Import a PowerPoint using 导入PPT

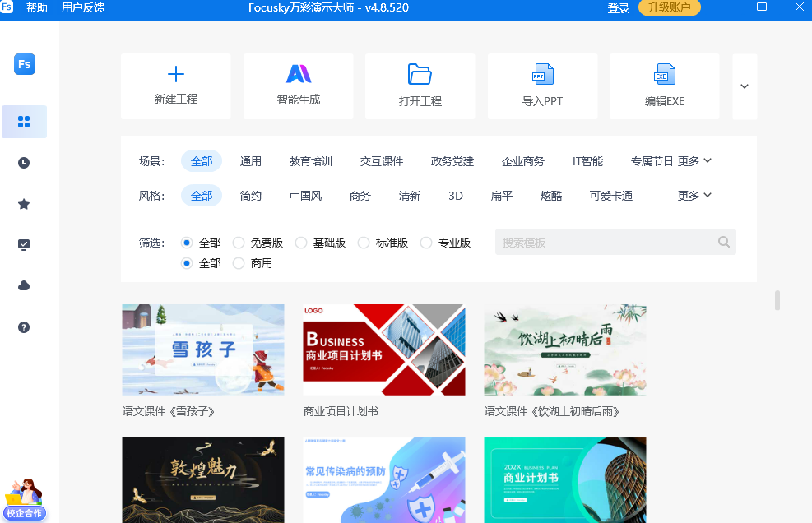[x=541, y=86]
